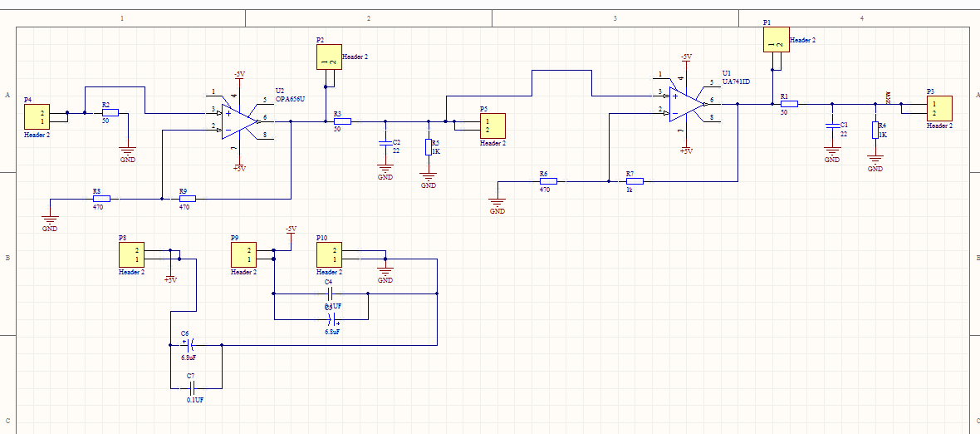The width and height of the screenshot is (980, 434).
Task: Select resistor R8 symbol
Action: tap(101, 198)
